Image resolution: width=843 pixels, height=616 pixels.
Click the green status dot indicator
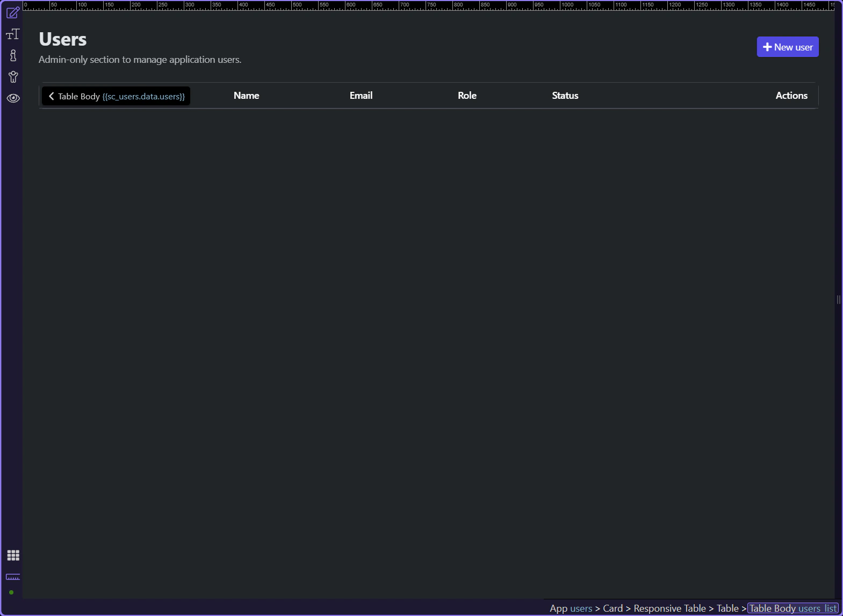coord(11,592)
